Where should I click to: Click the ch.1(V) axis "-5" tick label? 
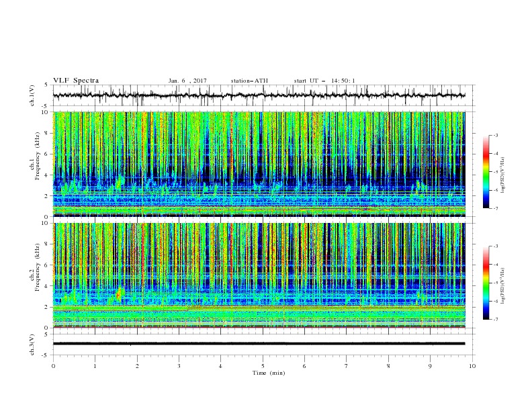point(46,106)
